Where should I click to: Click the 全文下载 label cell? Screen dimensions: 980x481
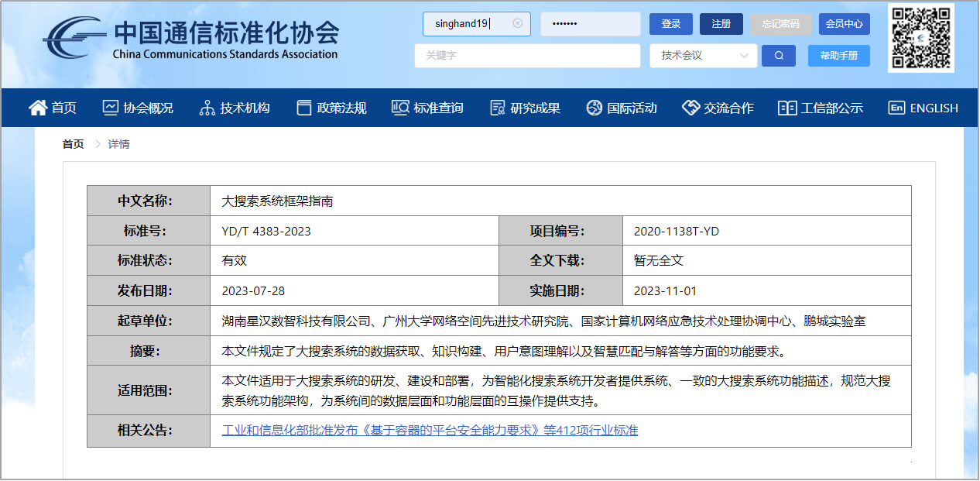click(x=561, y=261)
